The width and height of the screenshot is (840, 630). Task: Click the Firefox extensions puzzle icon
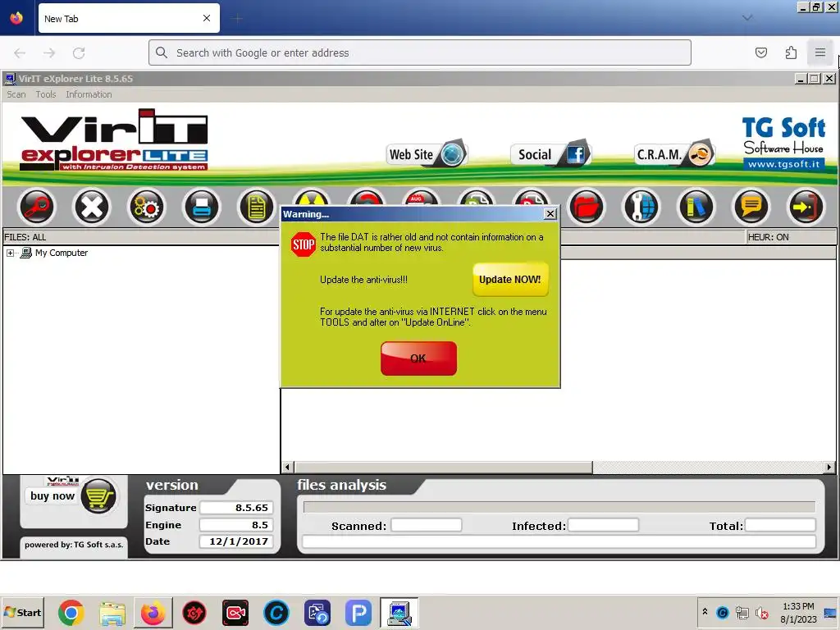791,52
